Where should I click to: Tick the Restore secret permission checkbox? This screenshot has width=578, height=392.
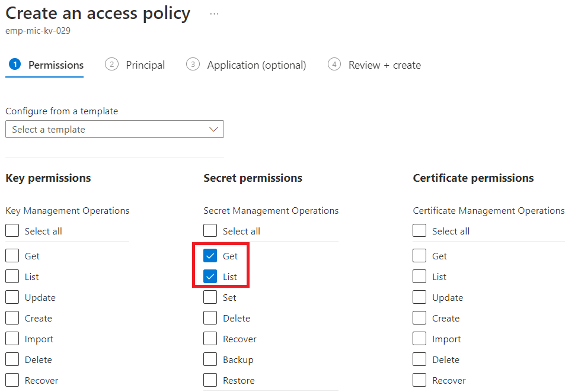[x=210, y=380]
